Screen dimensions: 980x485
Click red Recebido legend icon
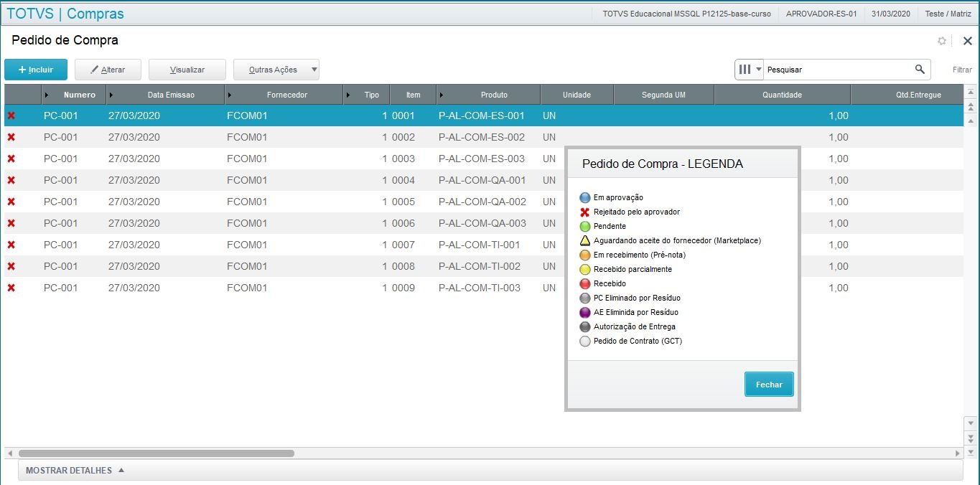[585, 283]
